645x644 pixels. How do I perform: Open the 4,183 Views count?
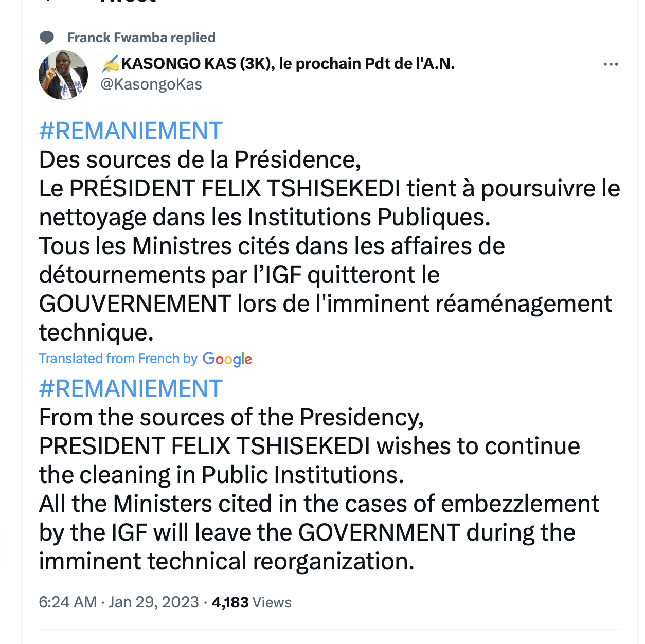click(252, 602)
